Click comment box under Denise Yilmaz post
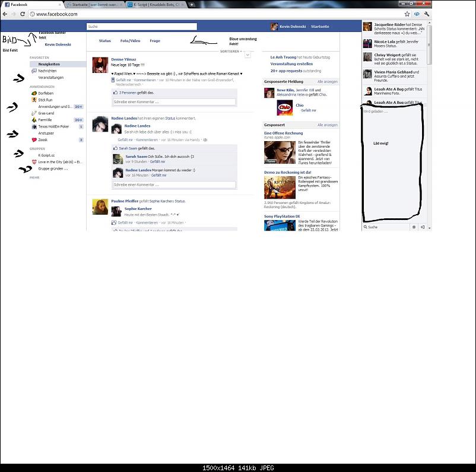The image size is (476, 472). (x=174, y=102)
